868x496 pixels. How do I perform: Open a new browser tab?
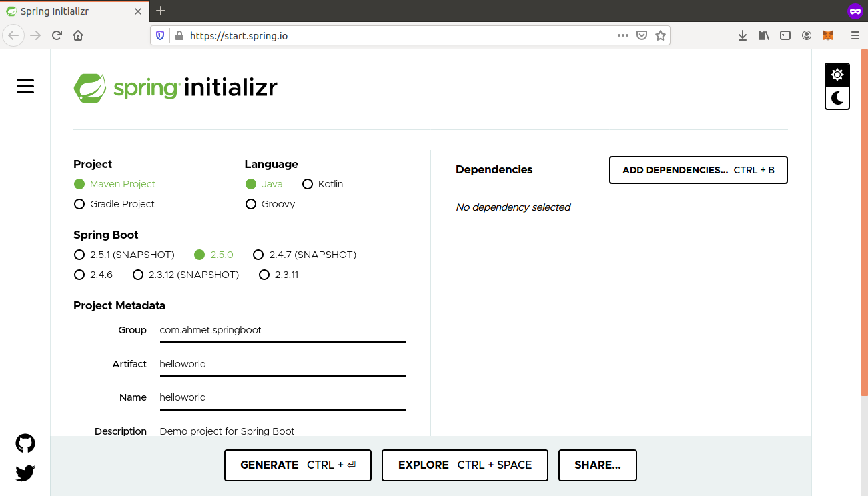(x=161, y=11)
